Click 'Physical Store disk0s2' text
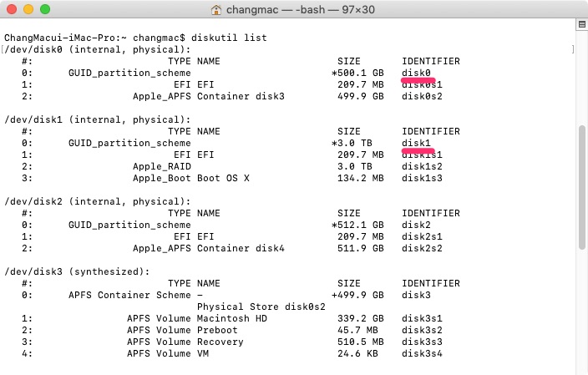This screenshot has height=375, width=588. coord(261,307)
